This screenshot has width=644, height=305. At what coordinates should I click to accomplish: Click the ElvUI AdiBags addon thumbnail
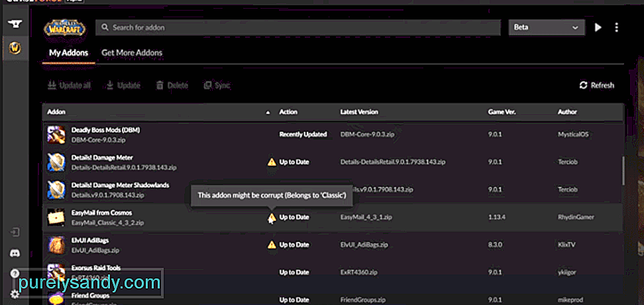click(56, 245)
